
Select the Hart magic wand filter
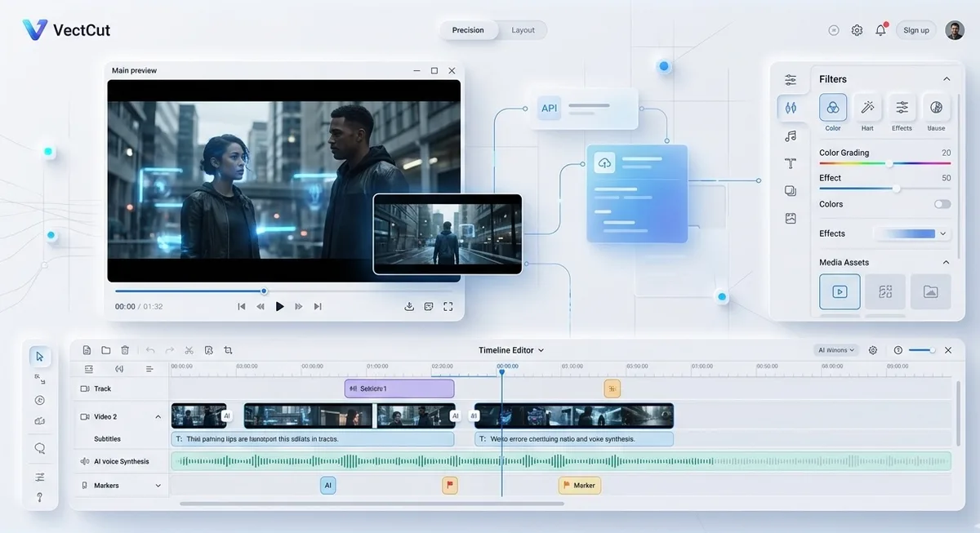867,108
